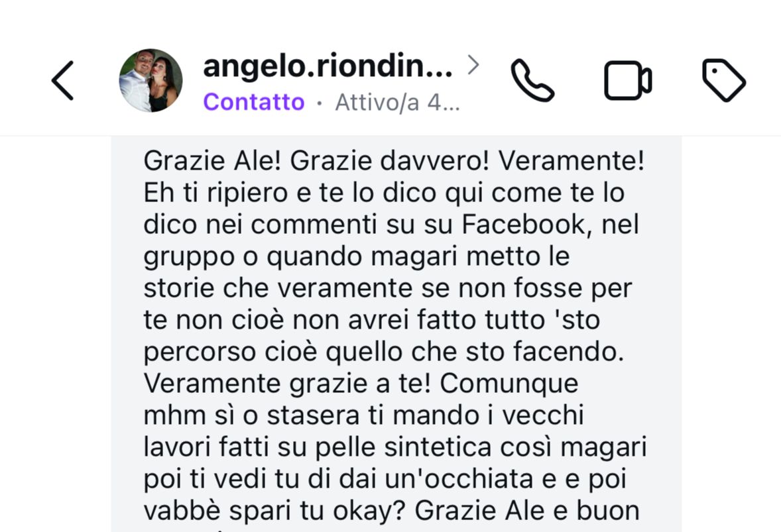Go back using the left arrow
Image resolution: width=781 pixels, height=532 pixels.
coord(63,81)
